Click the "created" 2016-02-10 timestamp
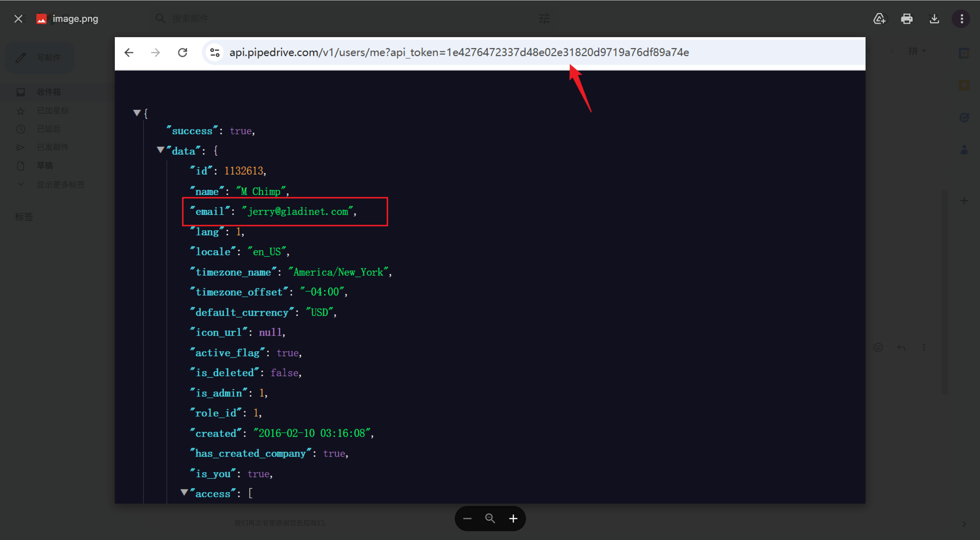The height and width of the screenshot is (540, 980). pos(312,433)
